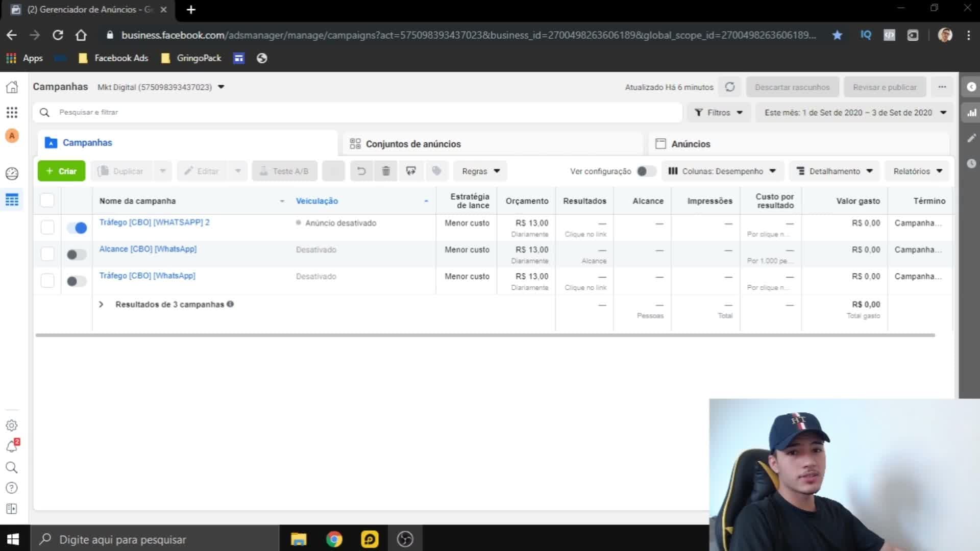The width and height of the screenshot is (980, 551).
Task: Click the green Criar button
Action: 61,171
